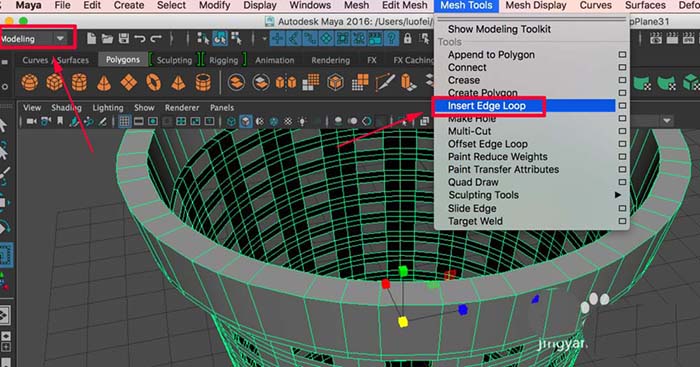Click the Separate meshes shelf icon

pos(261,83)
